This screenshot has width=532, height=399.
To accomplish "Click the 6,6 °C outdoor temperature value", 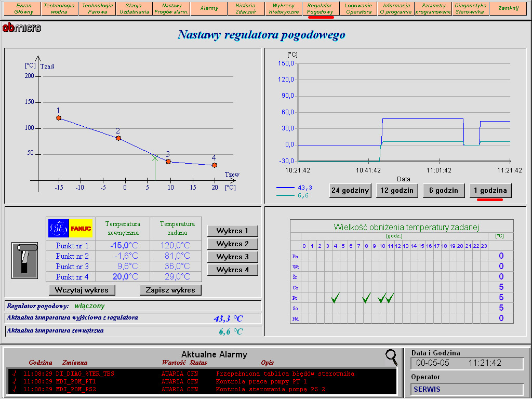I will 231,331.
